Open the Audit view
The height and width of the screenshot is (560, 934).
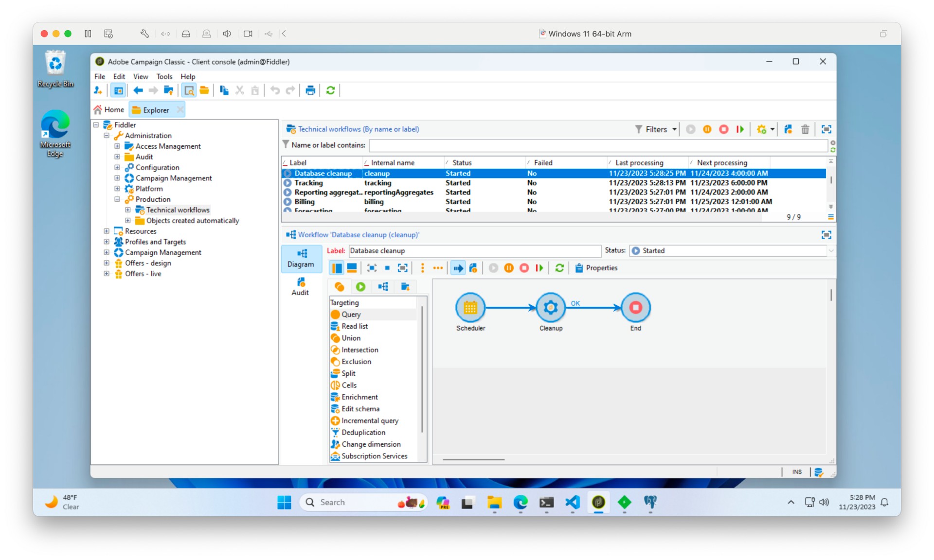pos(301,287)
